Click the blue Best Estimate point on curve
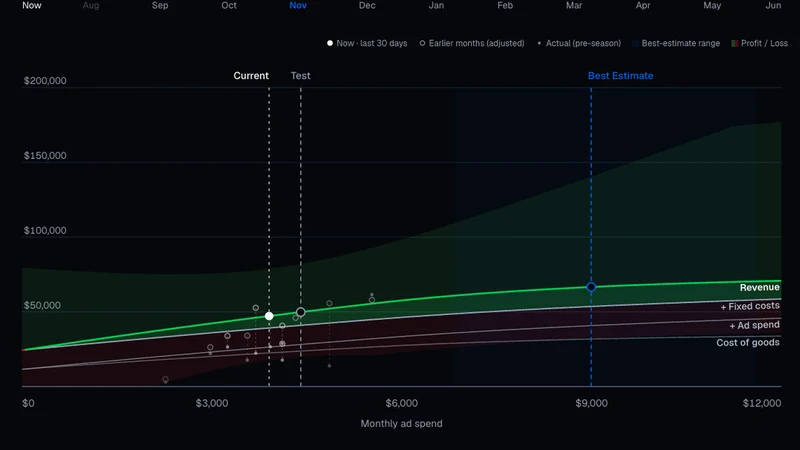This screenshot has height=450, width=800. click(x=591, y=287)
